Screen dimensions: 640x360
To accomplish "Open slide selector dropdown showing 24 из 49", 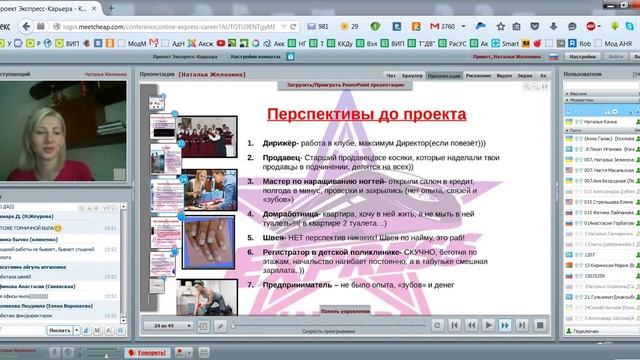I will click(x=168, y=326).
